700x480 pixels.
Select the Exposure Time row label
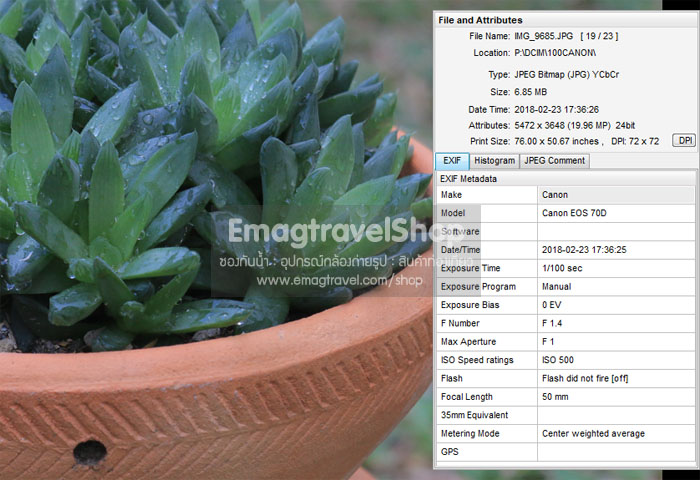[472, 268]
